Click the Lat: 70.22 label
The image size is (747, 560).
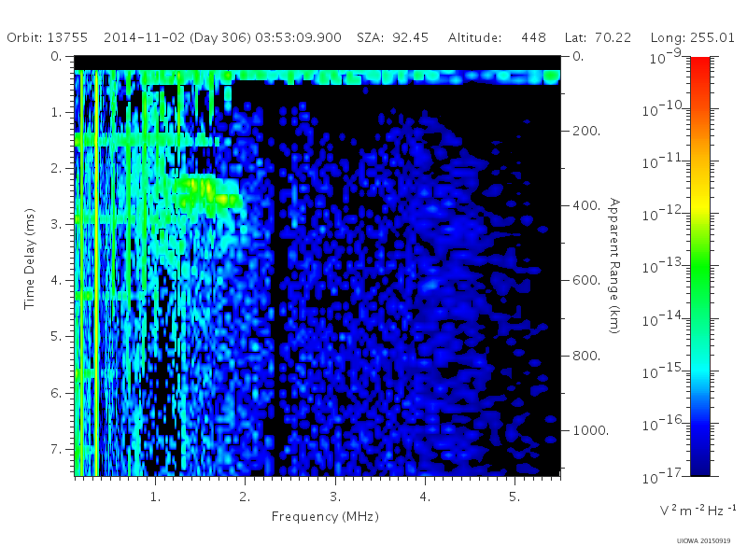click(598, 37)
